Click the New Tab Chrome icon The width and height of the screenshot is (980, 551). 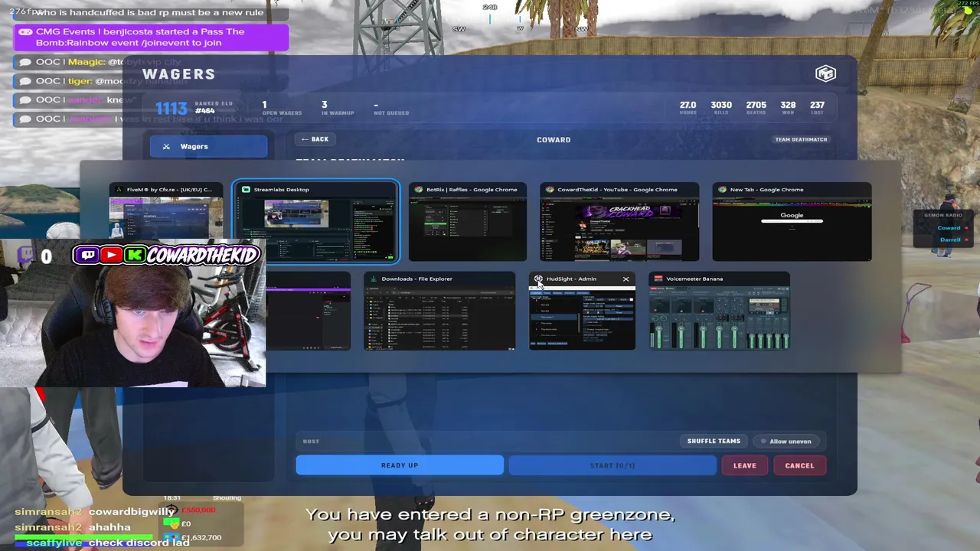[x=722, y=190]
